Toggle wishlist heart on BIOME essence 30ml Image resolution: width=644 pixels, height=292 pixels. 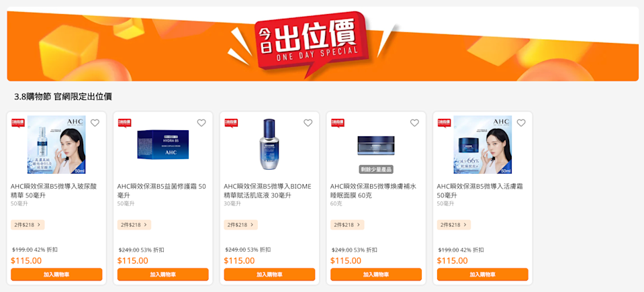click(308, 123)
